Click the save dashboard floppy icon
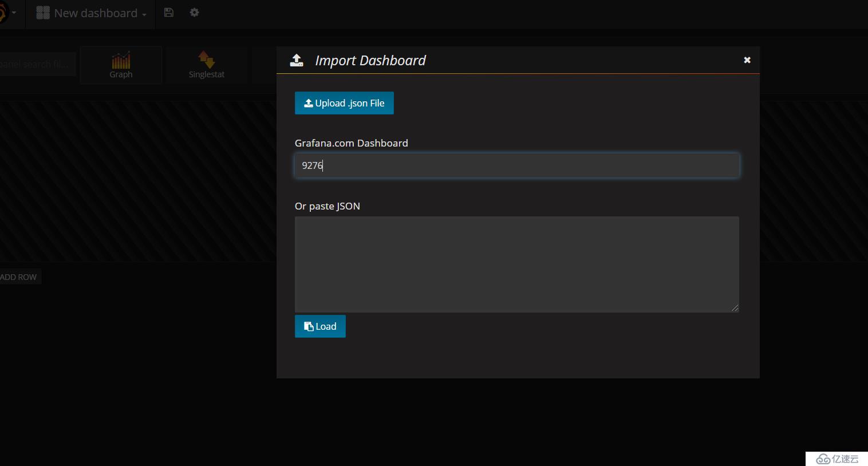The width and height of the screenshot is (868, 466). (169, 13)
